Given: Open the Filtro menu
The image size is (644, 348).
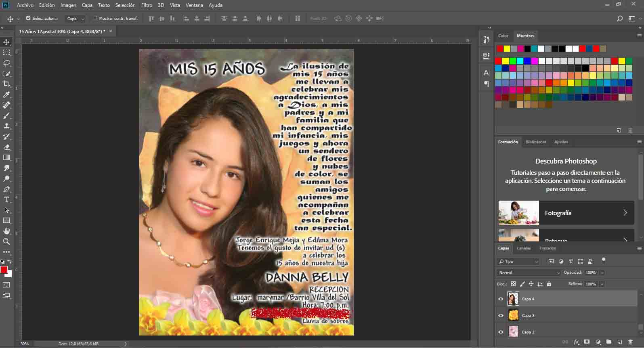Looking at the screenshot, I should [147, 5].
